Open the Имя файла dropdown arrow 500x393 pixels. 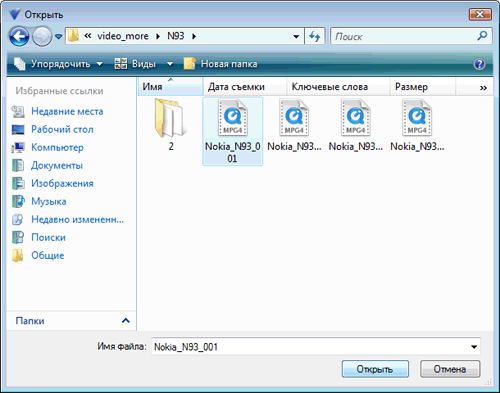click(x=474, y=347)
